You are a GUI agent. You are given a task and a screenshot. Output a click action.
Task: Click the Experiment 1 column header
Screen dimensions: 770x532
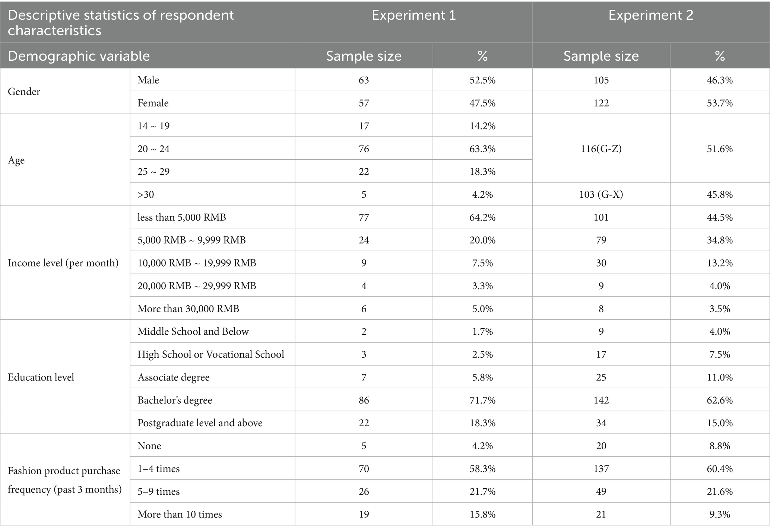click(x=413, y=15)
